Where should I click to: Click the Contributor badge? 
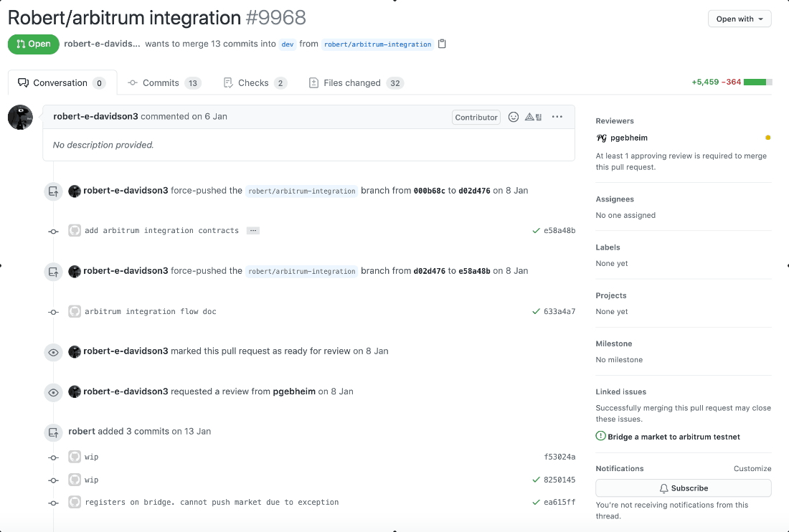476,117
